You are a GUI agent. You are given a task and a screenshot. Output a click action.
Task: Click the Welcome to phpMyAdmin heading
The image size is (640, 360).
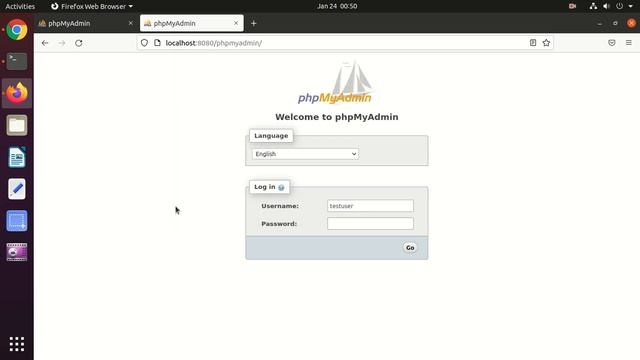click(337, 117)
